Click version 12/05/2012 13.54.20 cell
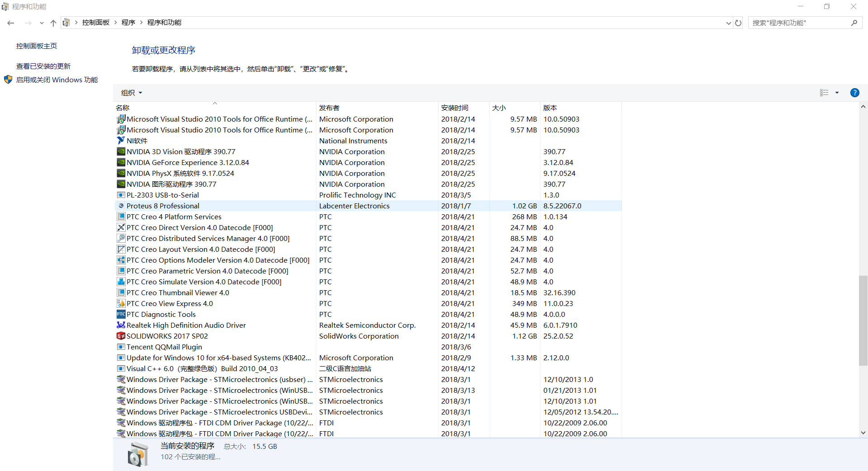This screenshot has width=868, height=471. pos(580,412)
